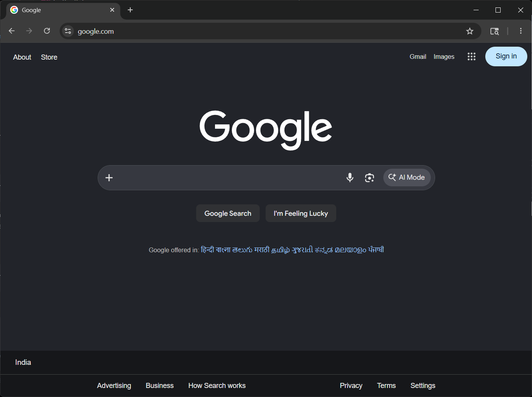Switch Google to Punjabi (ਪੰਜਾਬੀ)
The width and height of the screenshot is (532, 397).
tap(376, 250)
